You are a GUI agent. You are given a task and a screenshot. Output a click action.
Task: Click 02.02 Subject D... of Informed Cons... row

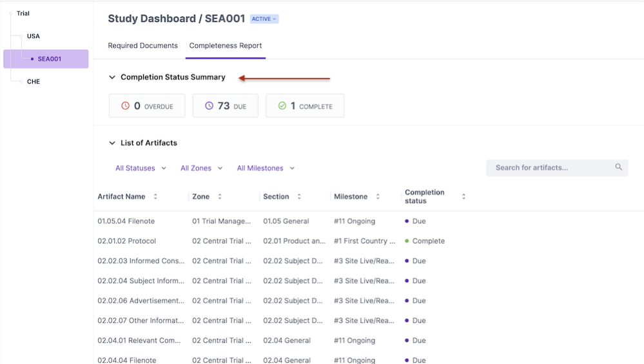coord(293,261)
